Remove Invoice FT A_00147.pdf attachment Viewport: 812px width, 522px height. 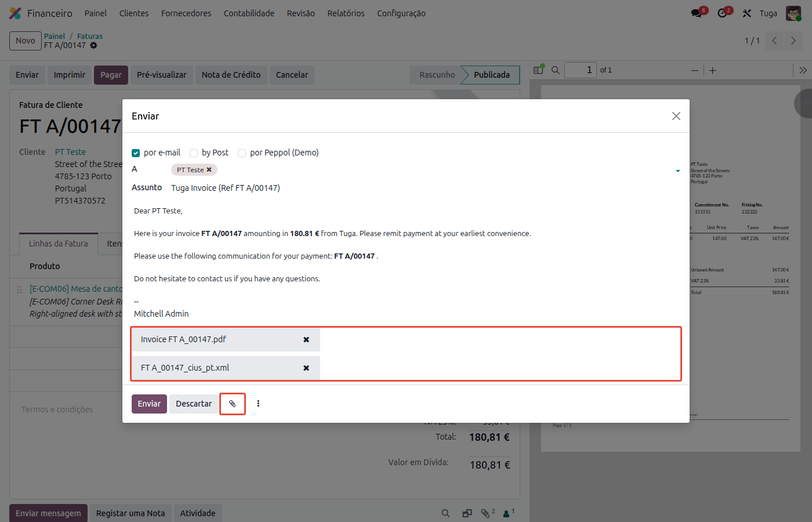pyautogui.click(x=306, y=340)
